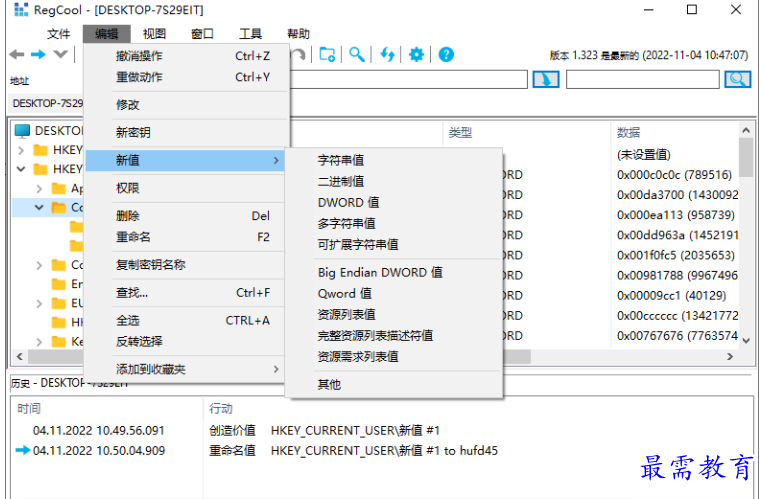This screenshot has height=499, width=762.
Task: Expand the 新值 submenu item
Action: [x=186, y=160]
